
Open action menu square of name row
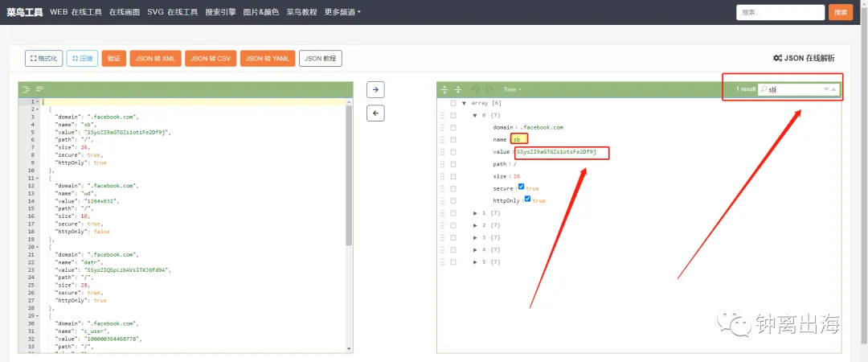tap(453, 140)
